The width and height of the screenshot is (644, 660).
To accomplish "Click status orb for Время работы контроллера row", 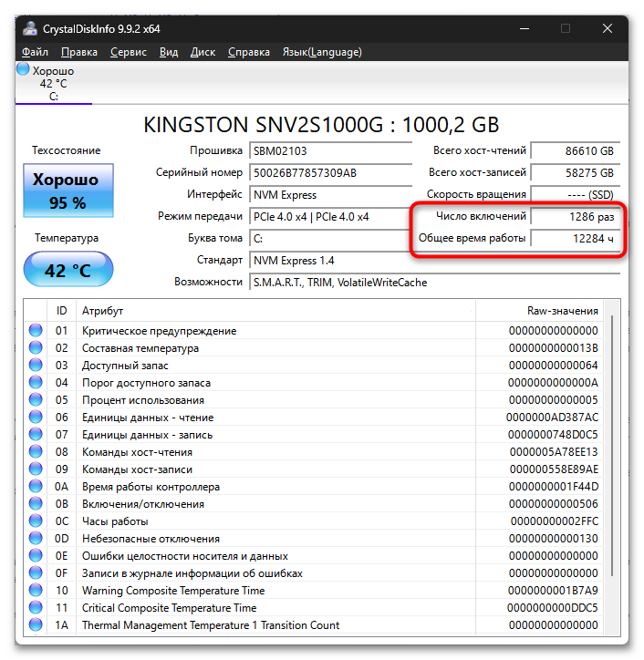I will 36,486.
